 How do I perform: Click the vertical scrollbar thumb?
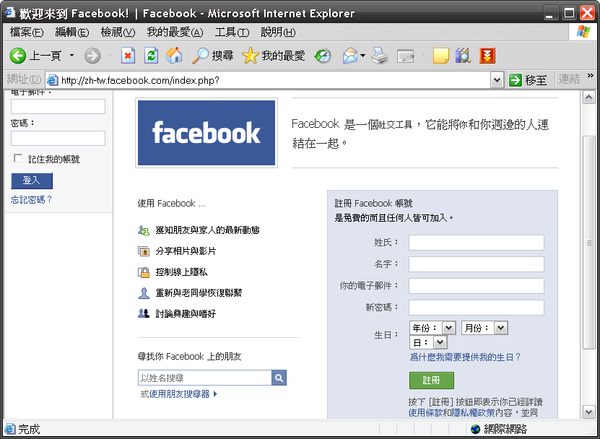pyautogui.click(x=589, y=242)
